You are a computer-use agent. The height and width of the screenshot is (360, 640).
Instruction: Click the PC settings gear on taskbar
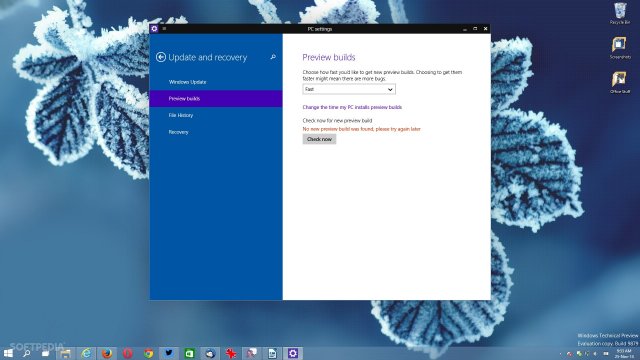pyautogui.click(x=293, y=353)
